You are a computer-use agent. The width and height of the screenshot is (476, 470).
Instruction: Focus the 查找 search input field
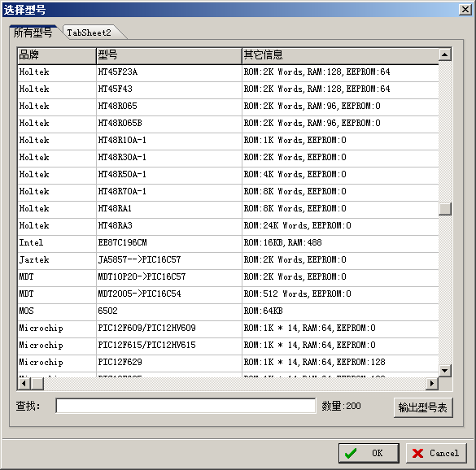[x=186, y=406]
